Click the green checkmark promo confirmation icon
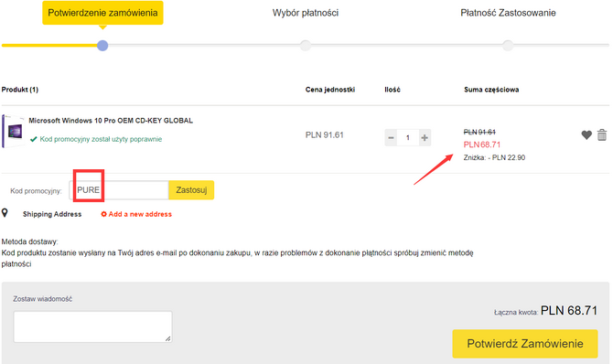 [34, 139]
